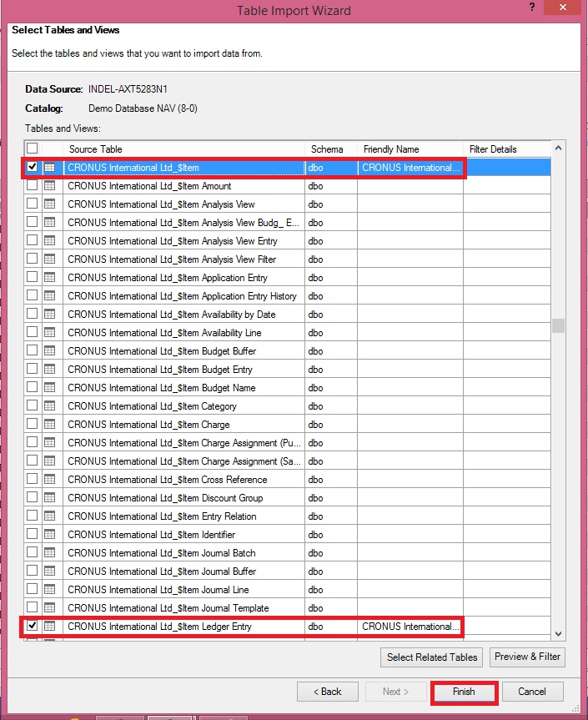Tick the checkbox for the Item Analysis View row
The height and width of the screenshot is (720, 588).
tap(33, 204)
